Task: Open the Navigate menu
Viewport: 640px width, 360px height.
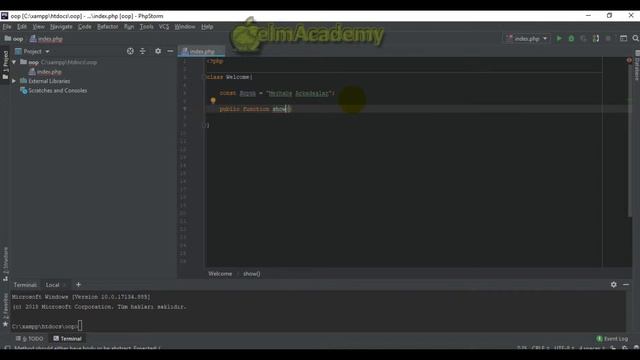Action: [61, 27]
